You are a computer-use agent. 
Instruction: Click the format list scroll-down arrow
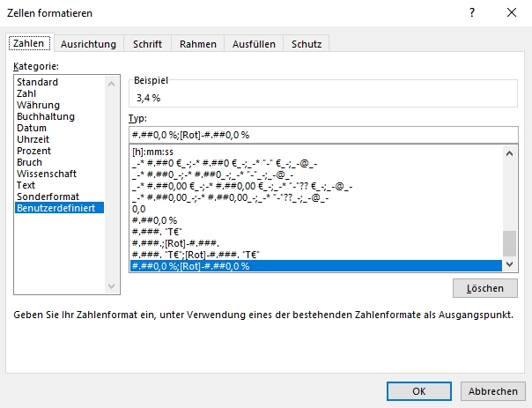point(509,264)
